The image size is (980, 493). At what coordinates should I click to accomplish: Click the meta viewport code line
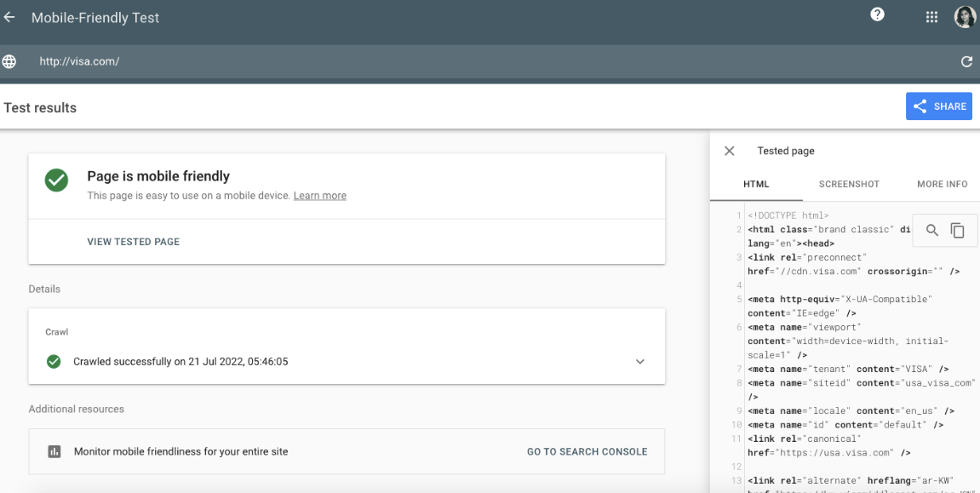[x=847, y=341]
